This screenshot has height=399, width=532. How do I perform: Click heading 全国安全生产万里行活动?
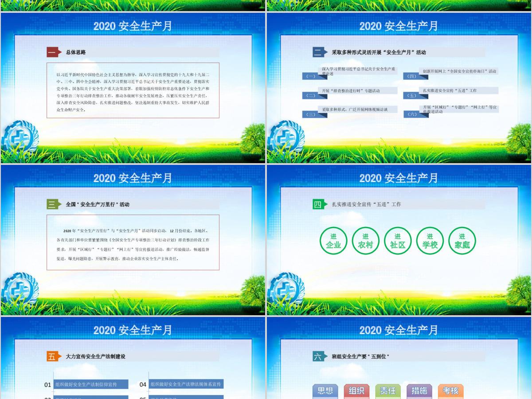click(x=98, y=204)
